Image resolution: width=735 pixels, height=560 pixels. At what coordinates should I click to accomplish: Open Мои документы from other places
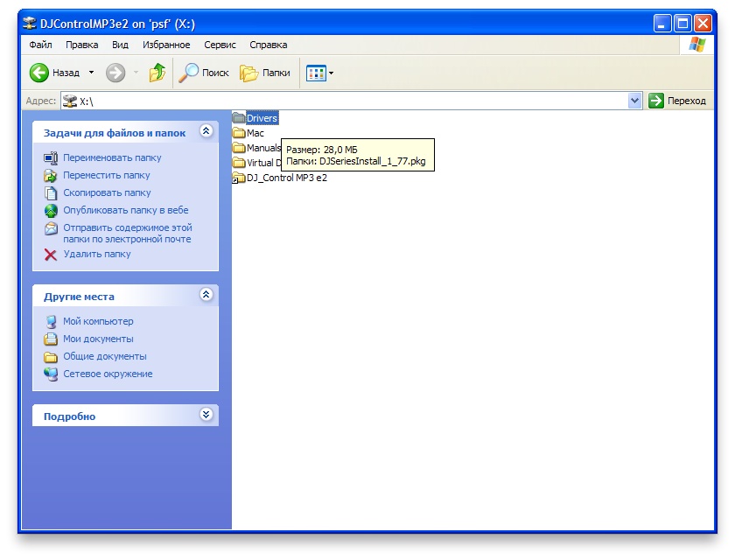pos(98,339)
